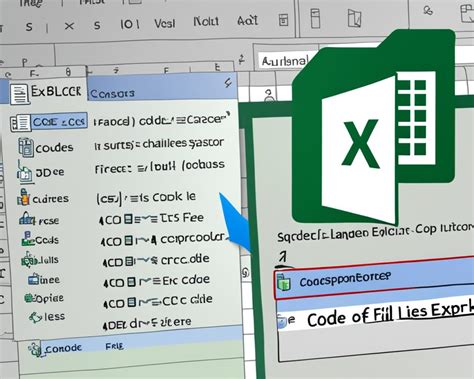Click the text ending 'crcc.olle'
The width and height of the screenshot is (474, 379).
[156, 260]
